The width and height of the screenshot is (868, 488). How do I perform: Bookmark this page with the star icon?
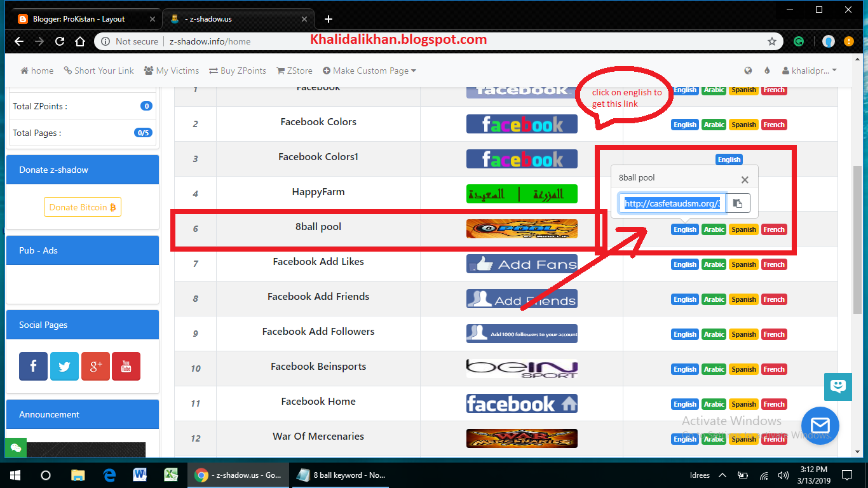point(772,41)
